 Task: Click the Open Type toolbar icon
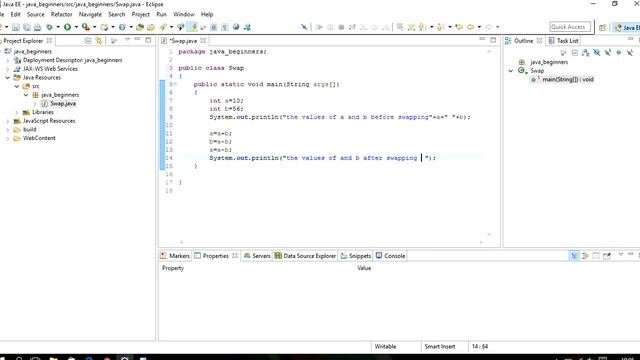pos(140,27)
